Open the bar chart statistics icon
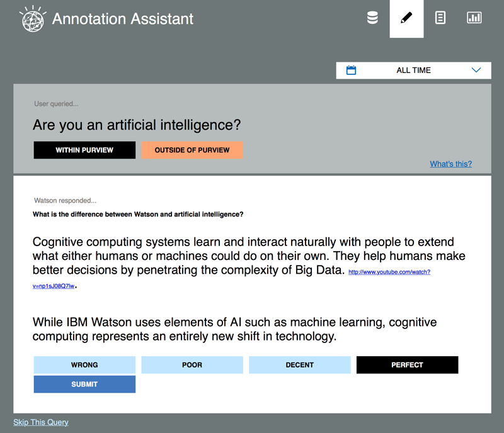504x433 pixels. pyautogui.click(x=474, y=18)
